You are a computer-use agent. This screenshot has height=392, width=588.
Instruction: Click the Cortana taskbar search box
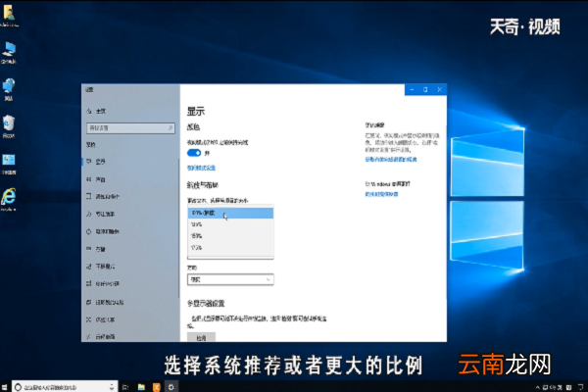pyautogui.click(x=65, y=387)
